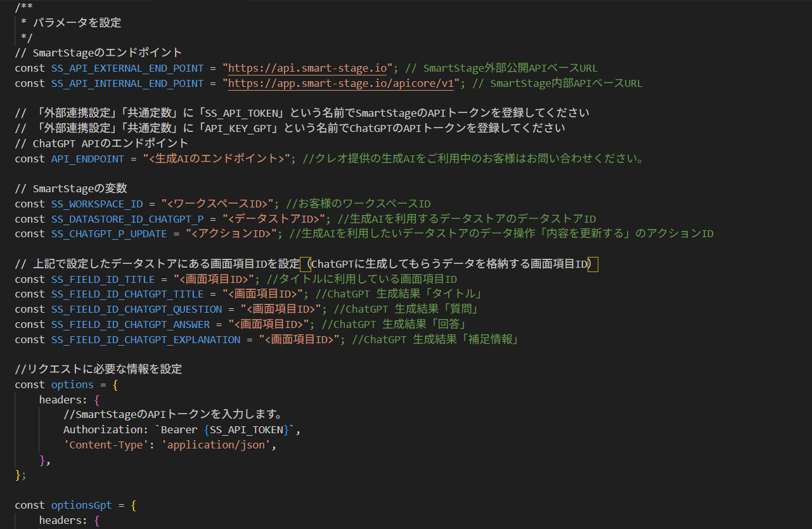812x529 pixels.
Task: Select the SS_WORKSPACE_ID constant name
Action: tap(97, 204)
